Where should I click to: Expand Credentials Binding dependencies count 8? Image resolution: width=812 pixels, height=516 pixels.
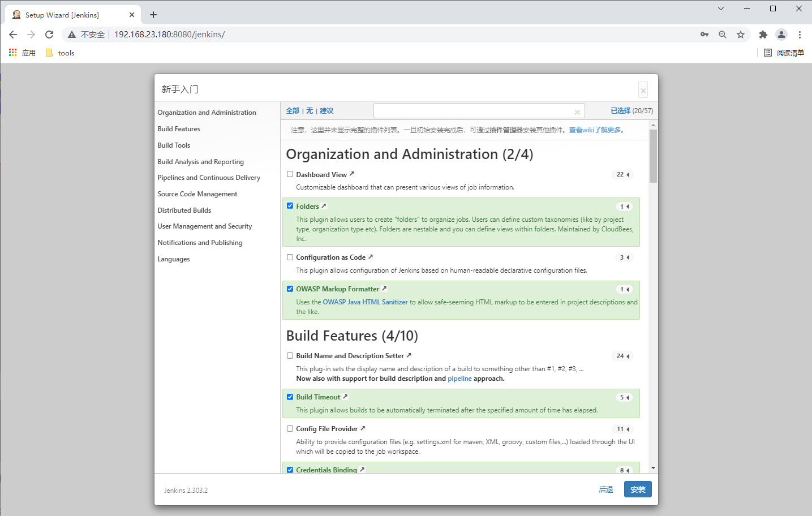[624, 470]
